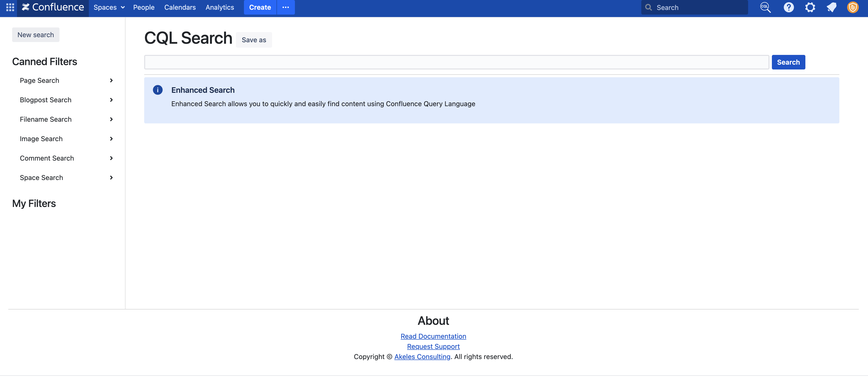This screenshot has height=378, width=868.
Task: Click the Confluence logo home link
Action: 53,7
